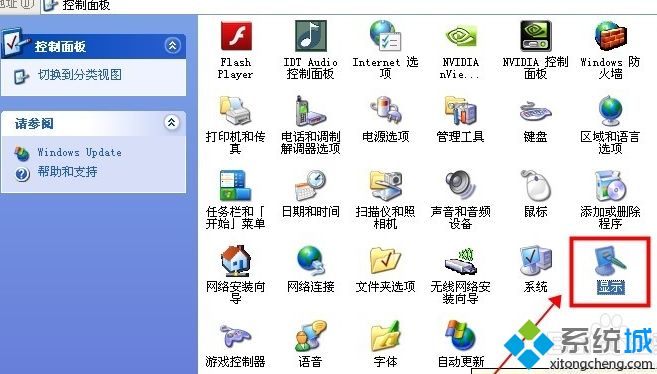
Task: Open 字体 fonts folder icon
Action: (385, 335)
